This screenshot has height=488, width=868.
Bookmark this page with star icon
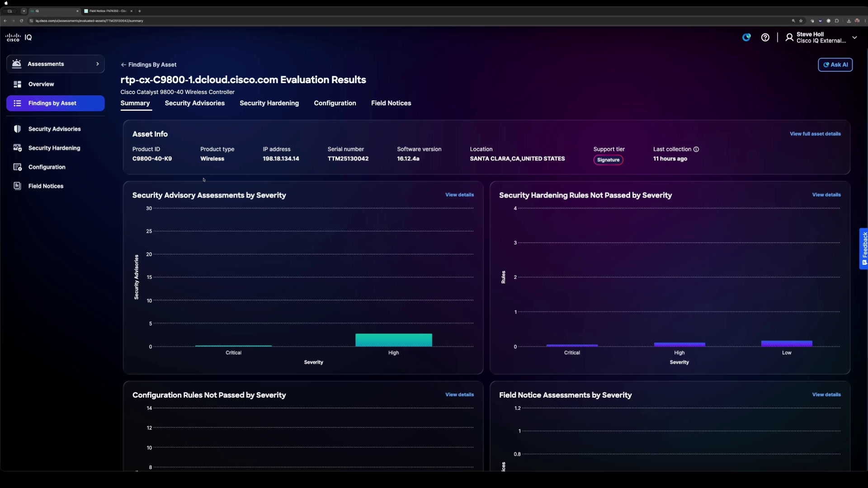click(x=801, y=21)
